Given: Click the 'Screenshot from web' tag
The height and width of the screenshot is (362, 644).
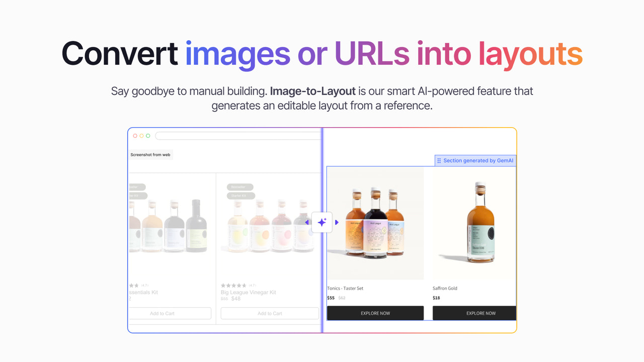Looking at the screenshot, I should [150, 155].
